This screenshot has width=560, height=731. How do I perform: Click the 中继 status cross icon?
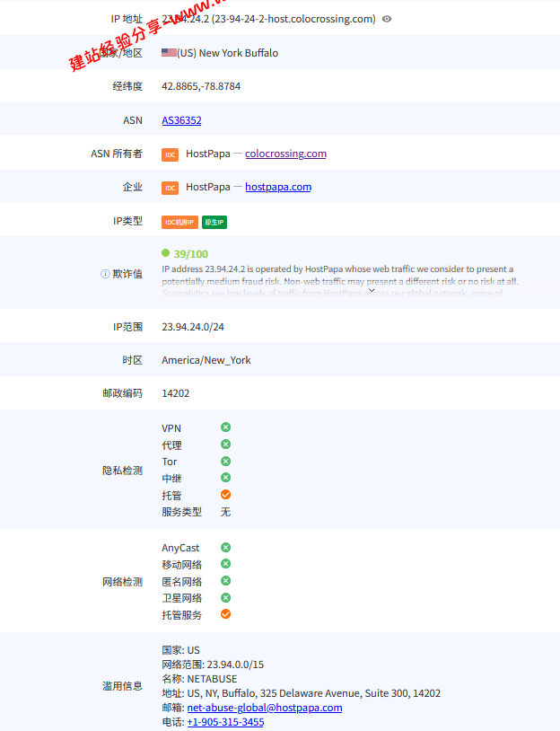coord(225,478)
